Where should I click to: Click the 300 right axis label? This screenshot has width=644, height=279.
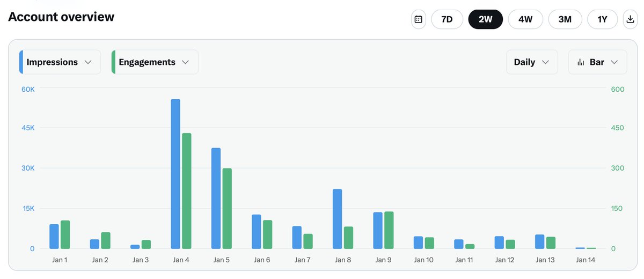tap(618, 168)
